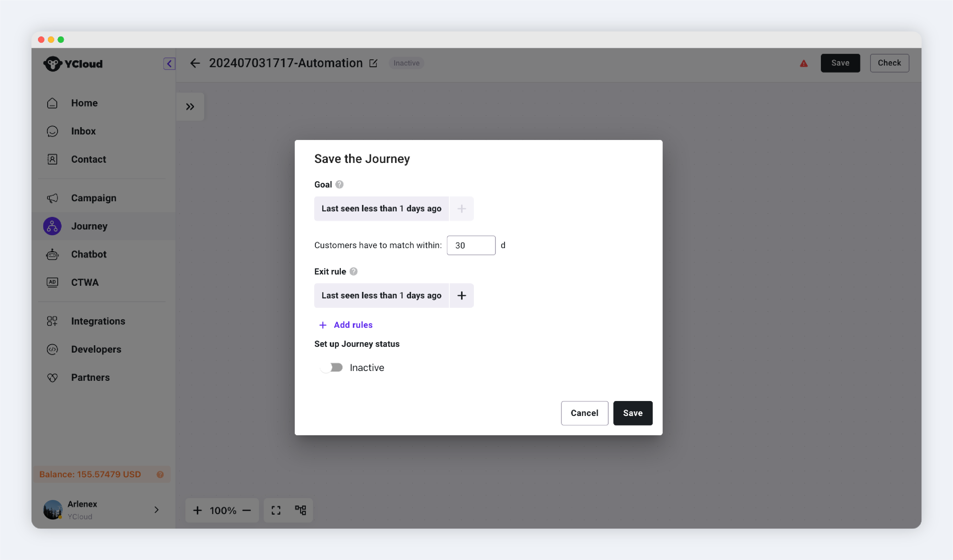Click the back arrow beside automation title

point(195,63)
